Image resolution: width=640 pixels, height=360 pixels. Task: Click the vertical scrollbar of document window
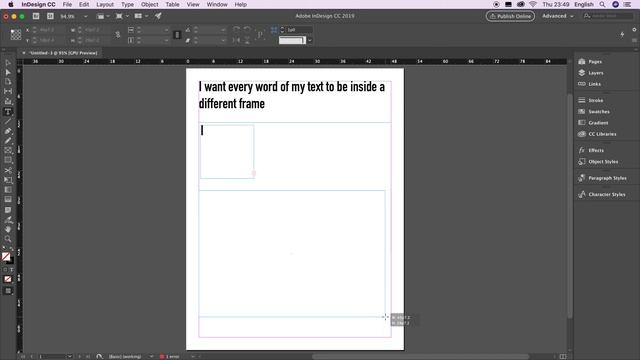(570, 206)
